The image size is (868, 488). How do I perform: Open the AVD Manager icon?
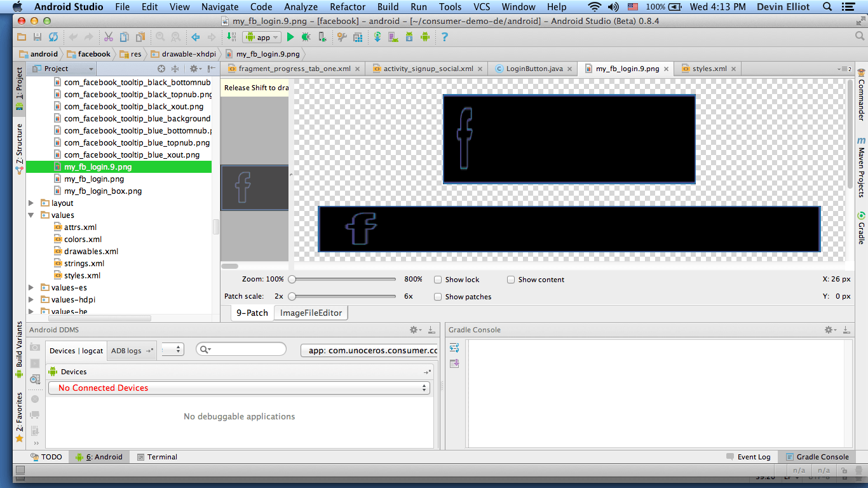[393, 37]
